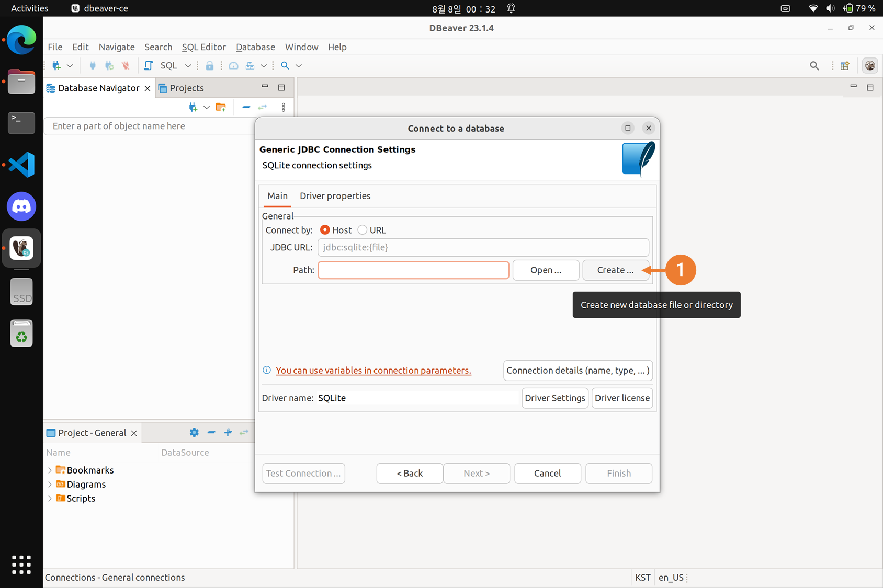Open database tasks dropdown arrow
The height and width of the screenshot is (588, 883).
[x=264, y=66]
